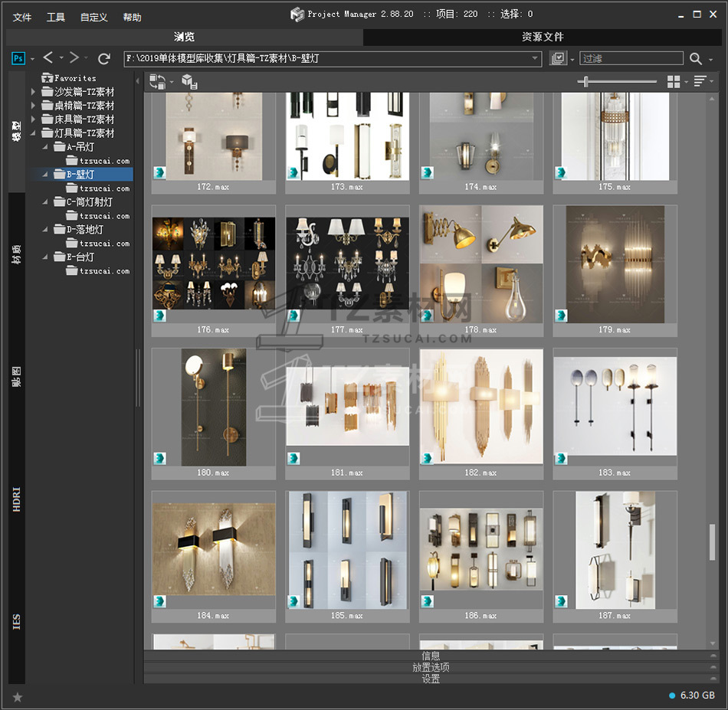Toggle the checkmark selection filter button
Screen dimensions: 728x710
[559, 58]
